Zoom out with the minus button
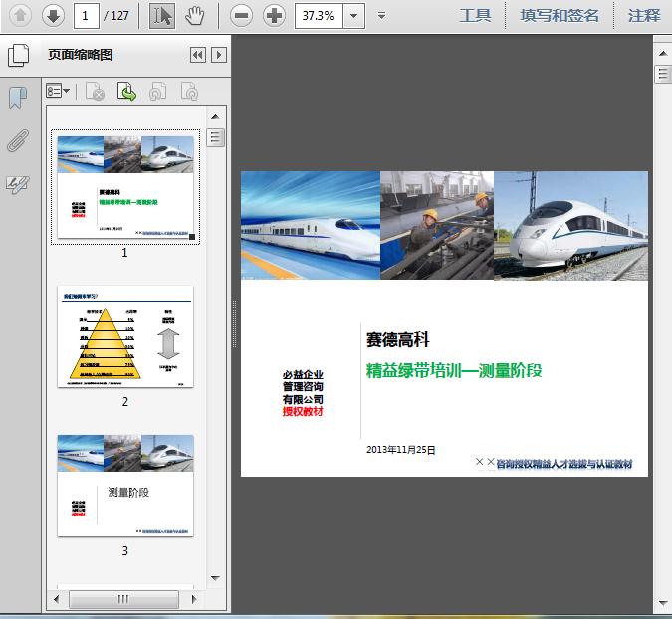Viewport: 672px width, 619px height. point(241,16)
